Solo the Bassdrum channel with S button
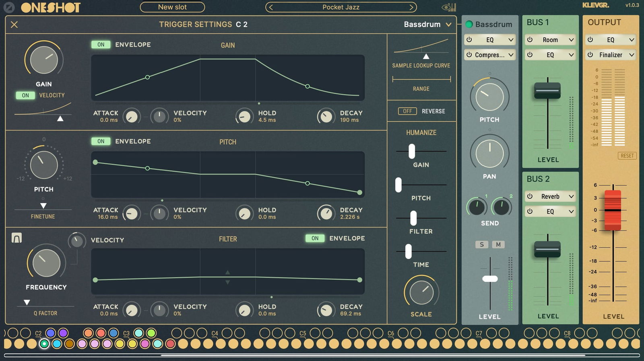Viewport: 644px width, 361px height. (482, 244)
